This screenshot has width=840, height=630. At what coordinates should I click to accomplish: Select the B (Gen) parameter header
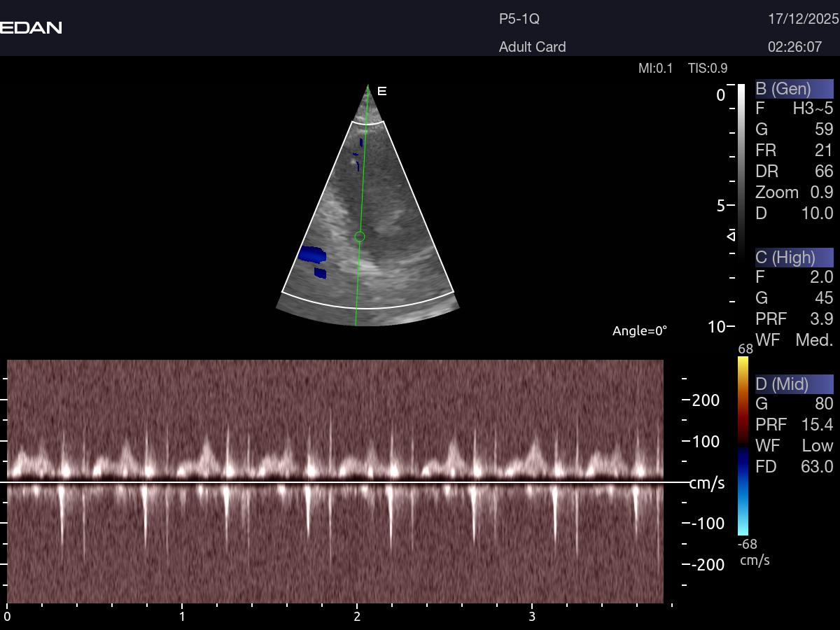pos(794,89)
